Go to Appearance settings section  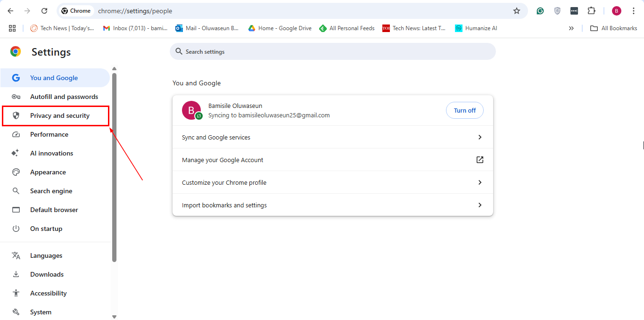pyautogui.click(x=48, y=172)
